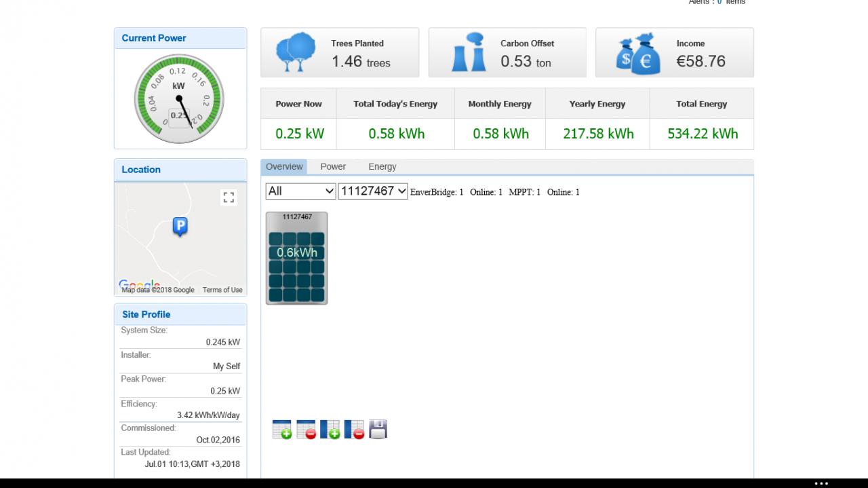Click the blue P marker on the map
Screen dimensions: 868x488
(x=180, y=227)
